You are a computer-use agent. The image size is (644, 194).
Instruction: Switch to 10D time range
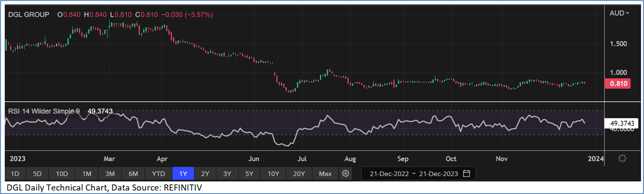[62, 174]
